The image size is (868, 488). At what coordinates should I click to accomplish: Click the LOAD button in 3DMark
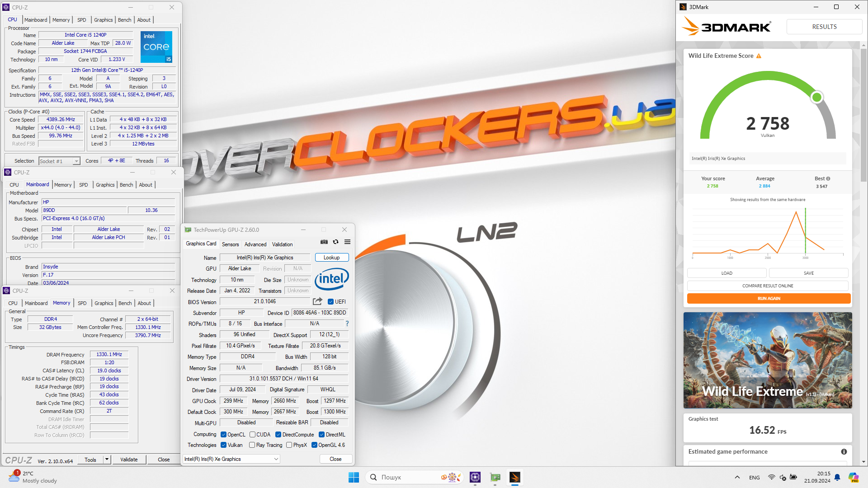[x=726, y=273]
